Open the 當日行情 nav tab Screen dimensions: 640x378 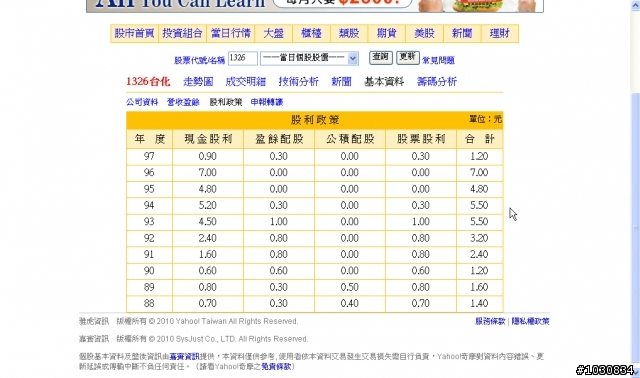click(x=231, y=33)
